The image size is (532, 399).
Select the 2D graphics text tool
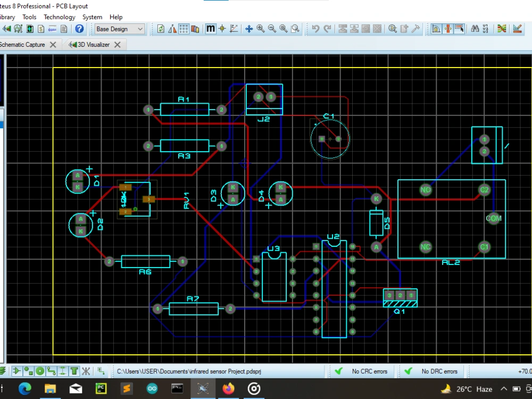click(x=73, y=371)
